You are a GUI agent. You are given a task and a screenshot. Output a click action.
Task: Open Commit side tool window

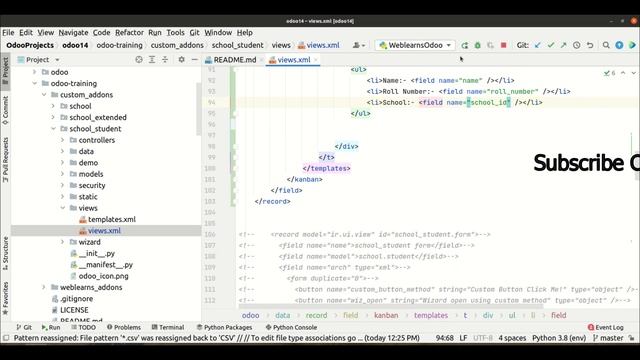(x=5, y=111)
